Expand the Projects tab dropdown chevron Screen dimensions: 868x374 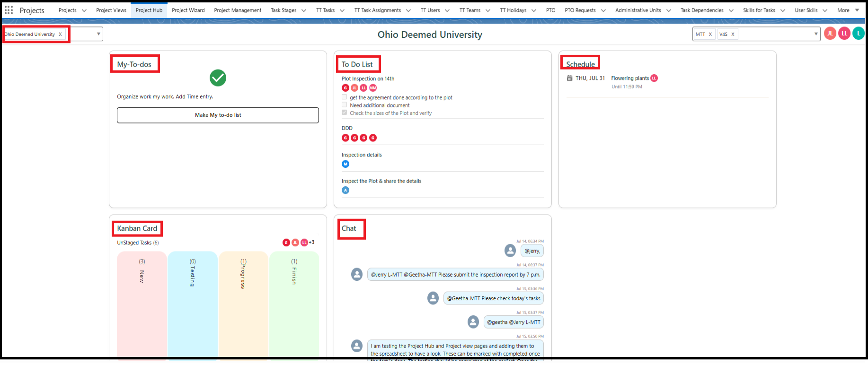coord(84,10)
